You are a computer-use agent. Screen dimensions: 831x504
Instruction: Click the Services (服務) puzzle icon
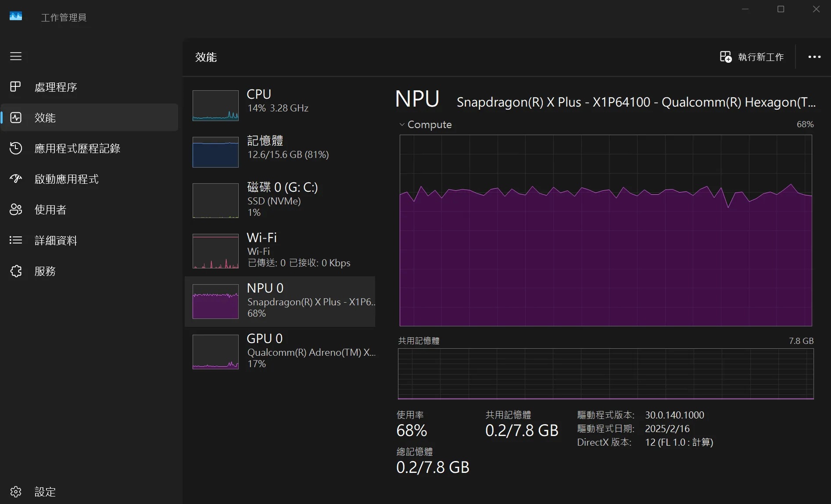click(16, 271)
